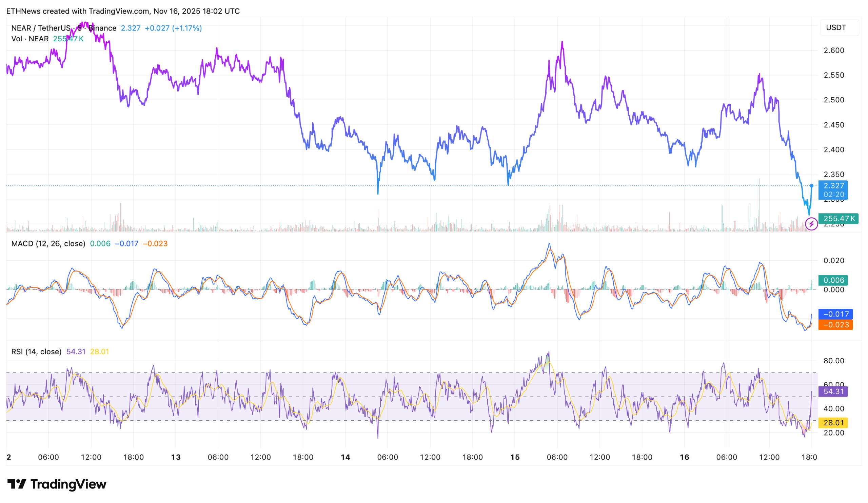Open the RSI (14, close) legend
The image size is (868, 503).
[x=36, y=352]
